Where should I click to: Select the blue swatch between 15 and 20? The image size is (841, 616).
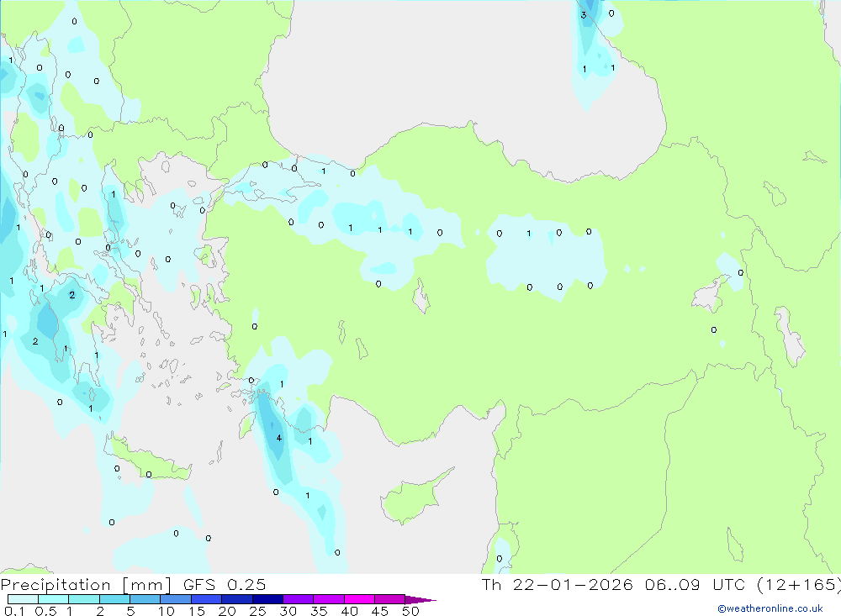click(206, 599)
